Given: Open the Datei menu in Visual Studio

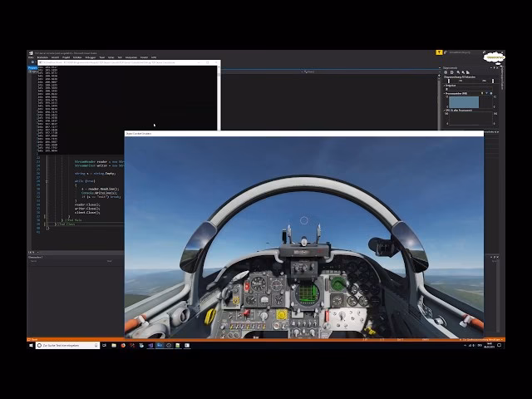Looking at the screenshot, I should [x=31, y=57].
